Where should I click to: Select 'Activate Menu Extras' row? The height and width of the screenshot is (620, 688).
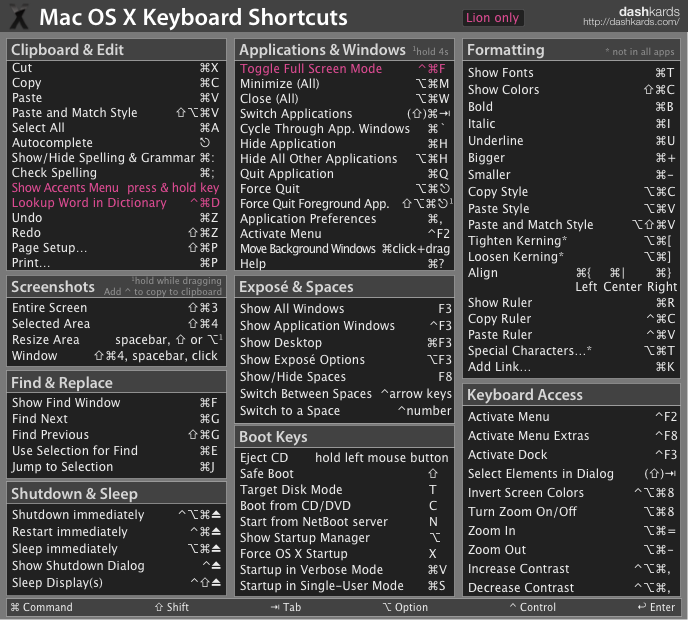click(572, 436)
